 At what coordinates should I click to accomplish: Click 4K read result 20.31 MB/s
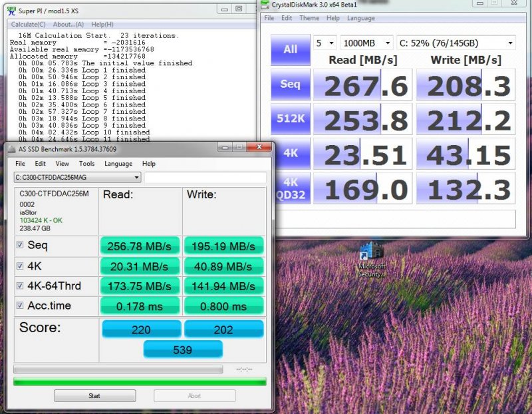140,266
